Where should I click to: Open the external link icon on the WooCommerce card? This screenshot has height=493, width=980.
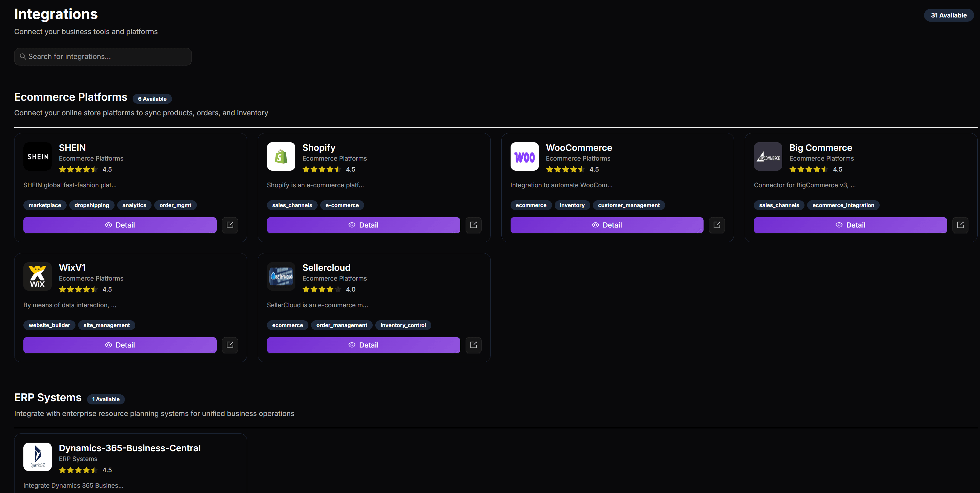[x=717, y=225]
